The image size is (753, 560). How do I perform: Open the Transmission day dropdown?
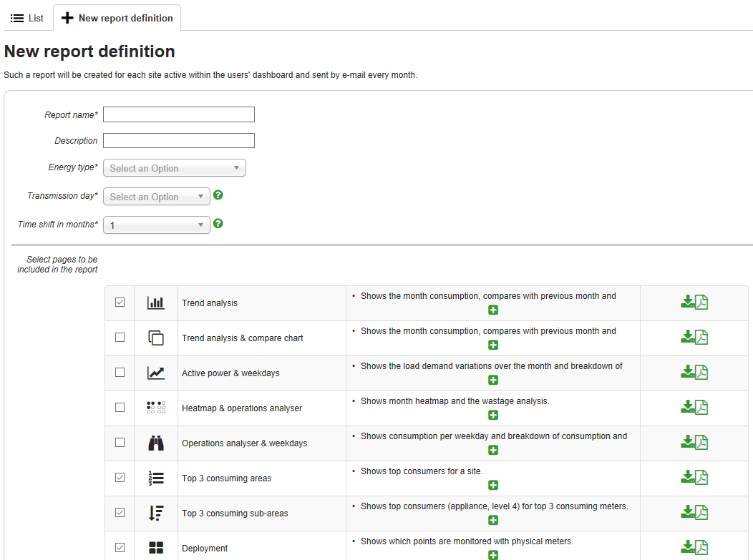[157, 197]
